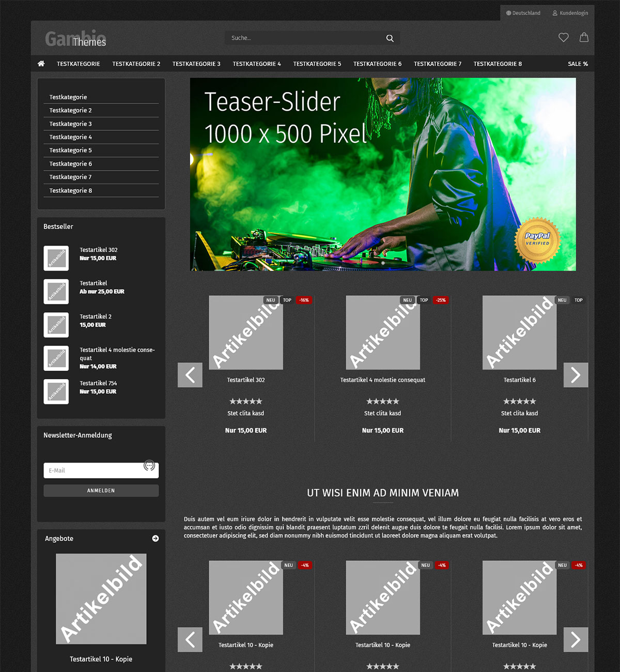Start a search with the magnifier icon
The height and width of the screenshot is (672, 620).
click(x=390, y=38)
